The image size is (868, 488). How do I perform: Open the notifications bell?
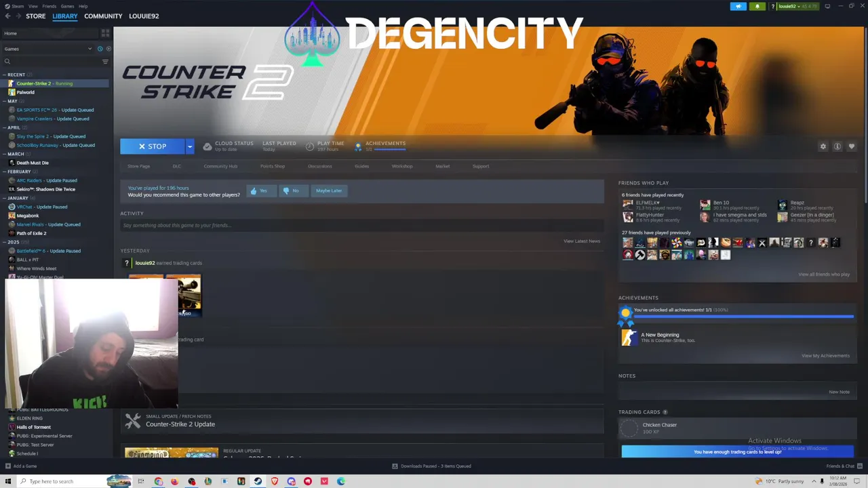[x=757, y=6]
